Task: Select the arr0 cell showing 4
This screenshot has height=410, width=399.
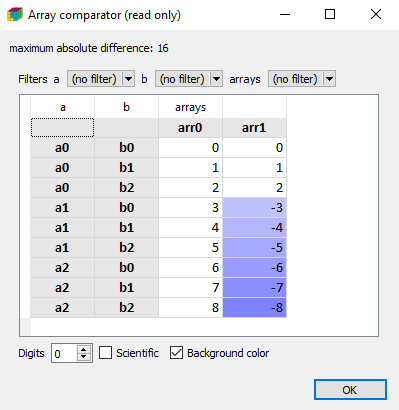Action: pyautogui.click(x=190, y=227)
